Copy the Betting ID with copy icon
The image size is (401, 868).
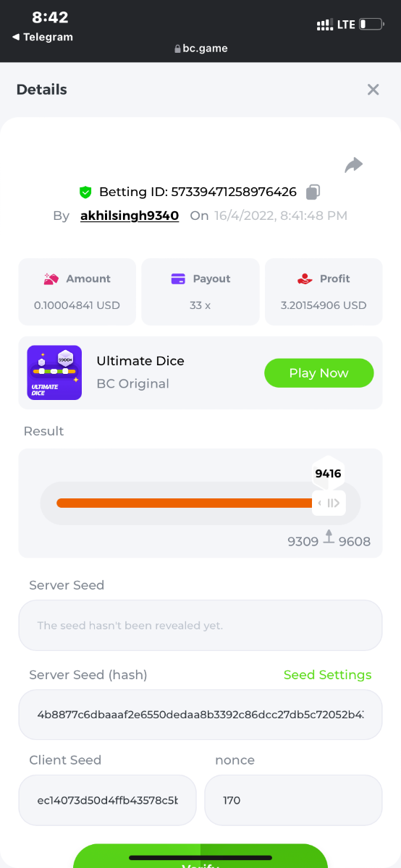coord(313,192)
